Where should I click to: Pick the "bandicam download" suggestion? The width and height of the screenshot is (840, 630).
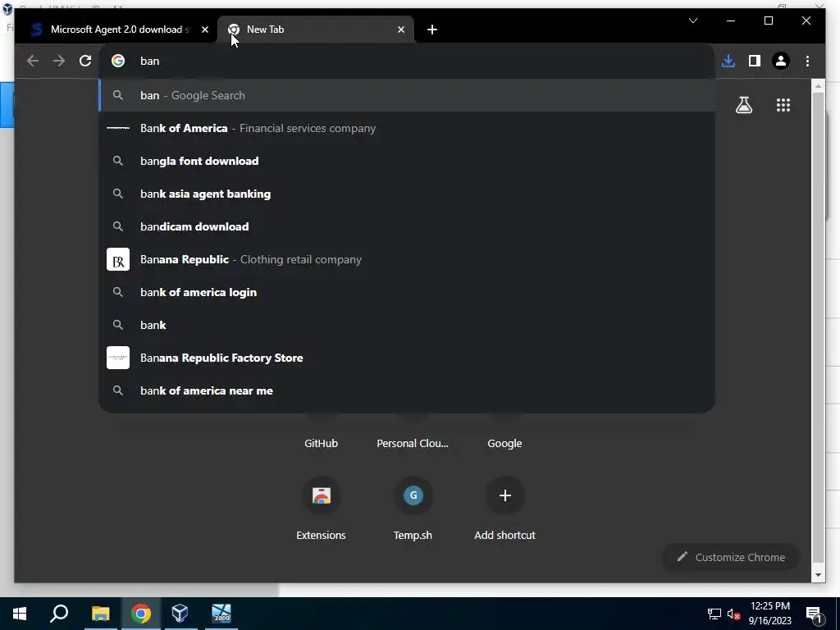[407, 226]
